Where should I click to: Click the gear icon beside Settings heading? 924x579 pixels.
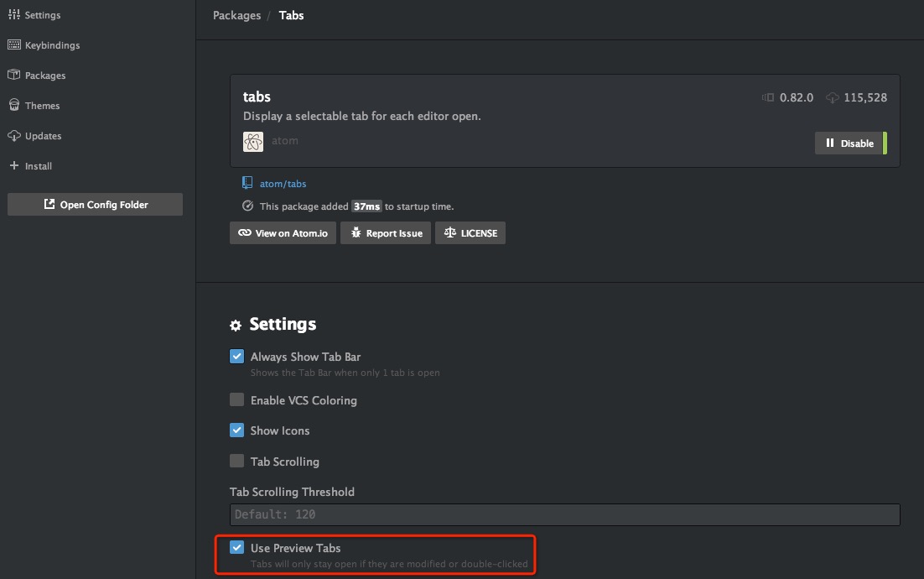click(x=236, y=325)
